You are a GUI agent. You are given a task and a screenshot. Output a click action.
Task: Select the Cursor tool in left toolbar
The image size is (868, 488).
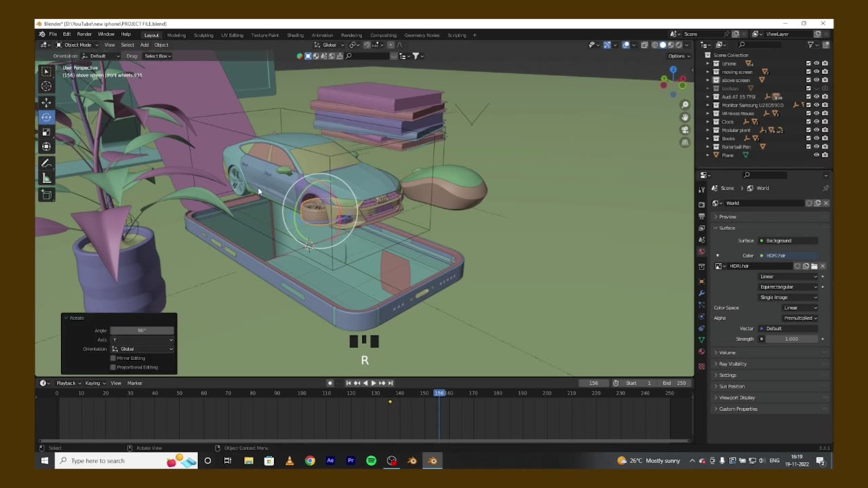46,86
